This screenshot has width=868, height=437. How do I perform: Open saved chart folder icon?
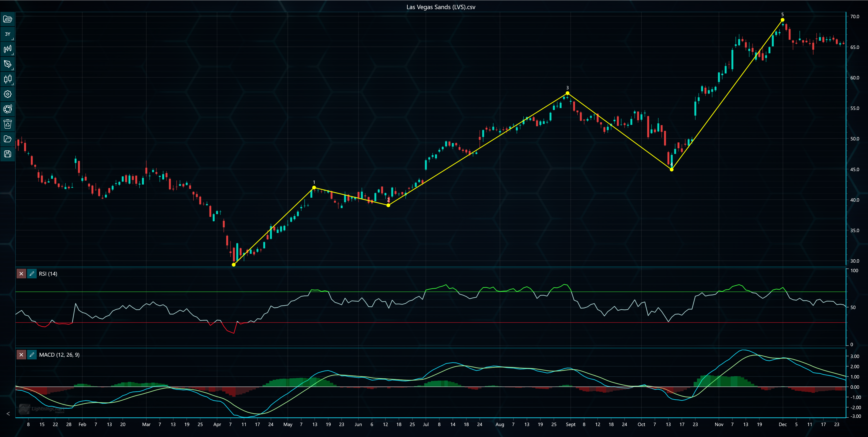click(8, 139)
